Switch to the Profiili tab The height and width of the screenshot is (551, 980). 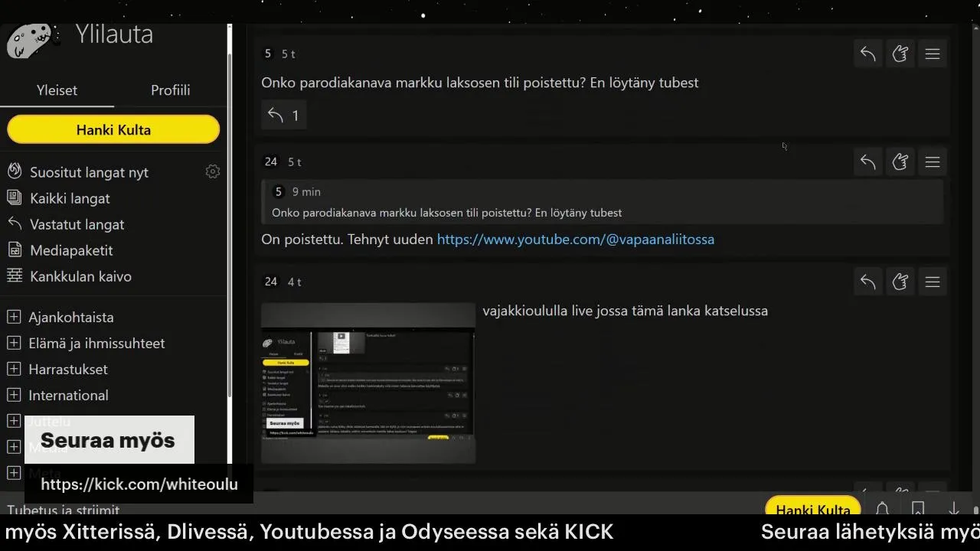(x=170, y=90)
